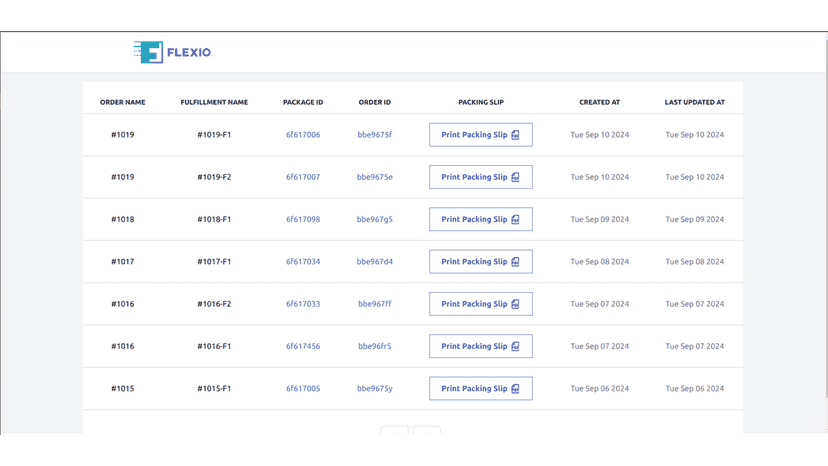The width and height of the screenshot is (828, 466).
Task: Select fulfillment name #1015-F1
Action: (x=214, y=388)
